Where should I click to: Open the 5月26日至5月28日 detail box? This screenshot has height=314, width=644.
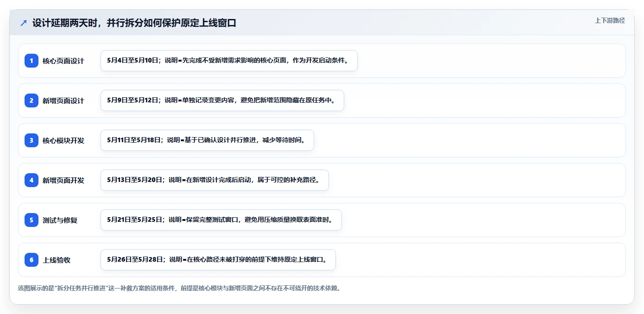pos(218,260)
